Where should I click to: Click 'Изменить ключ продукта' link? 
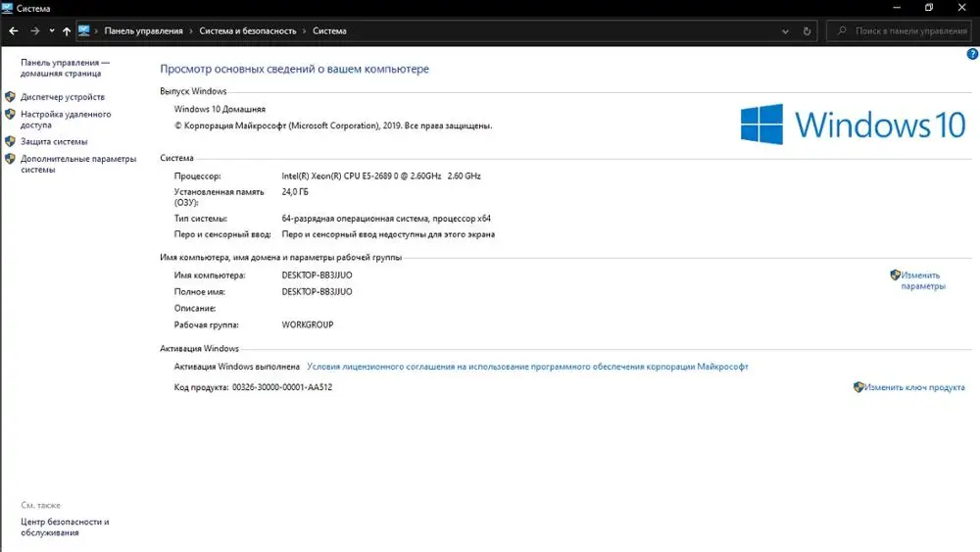tap(914, 387)
